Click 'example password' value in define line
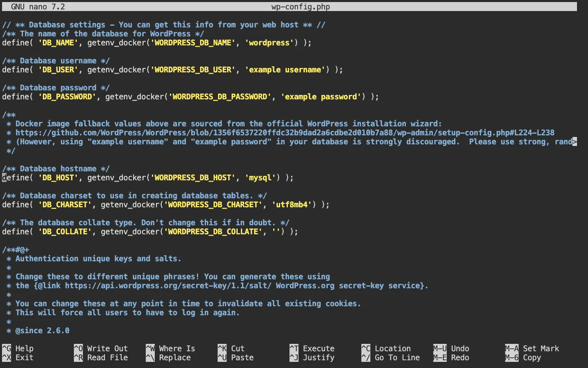588x368 pixels. pos(321,96)
